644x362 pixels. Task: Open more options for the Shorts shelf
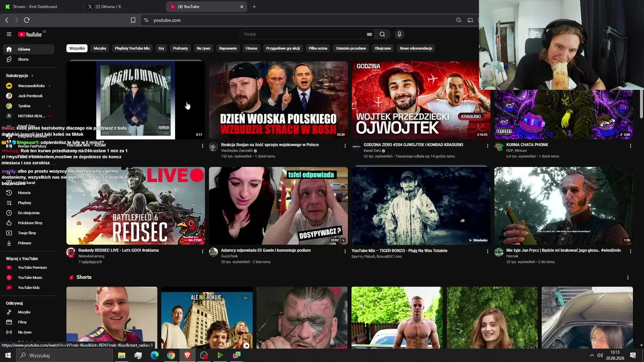(627, 278)
